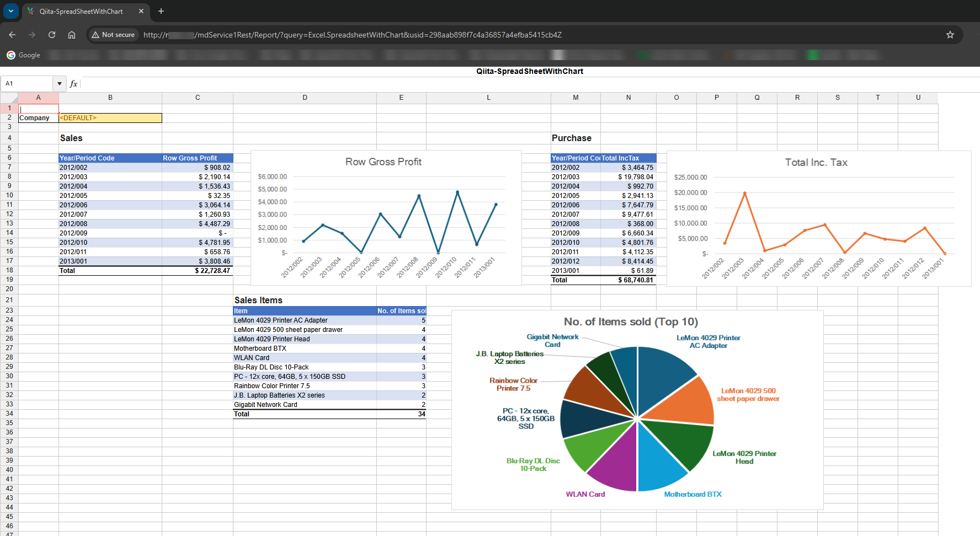The height and width of the screenshot is (536, 980).
Task: Select the Qiita-SpreadSheetWithChart browser tab
Action: (86, 11)
